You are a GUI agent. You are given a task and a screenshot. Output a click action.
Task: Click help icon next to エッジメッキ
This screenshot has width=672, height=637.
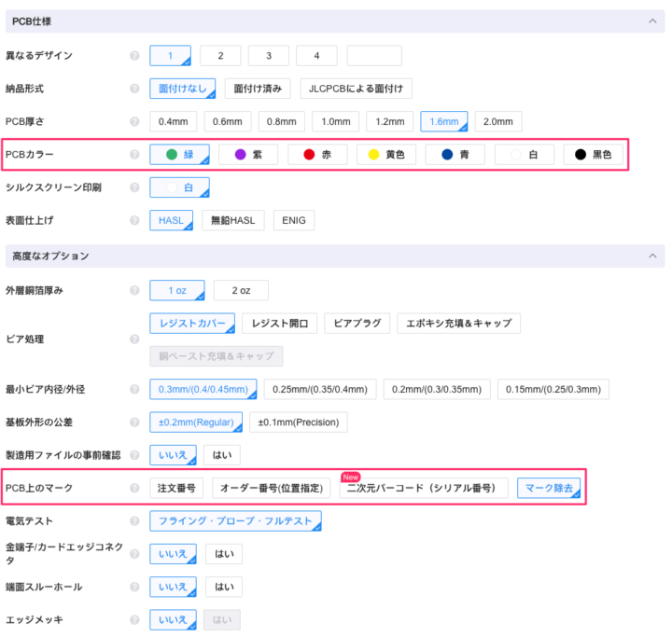click(135, 619)
